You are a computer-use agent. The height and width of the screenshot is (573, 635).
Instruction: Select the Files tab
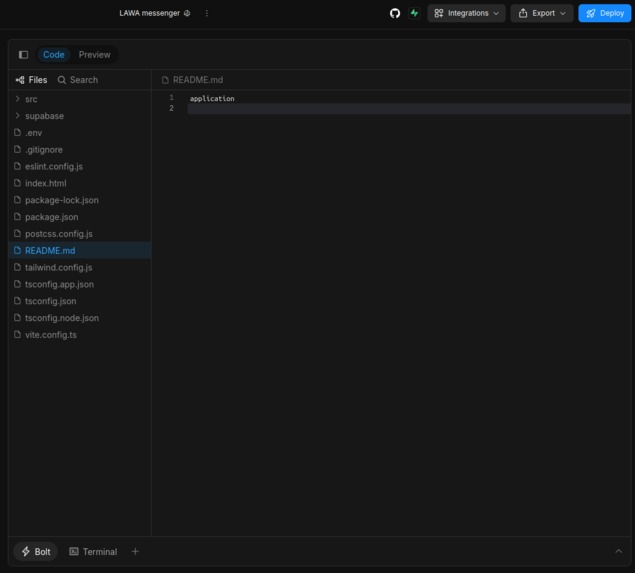coord(31,80)
